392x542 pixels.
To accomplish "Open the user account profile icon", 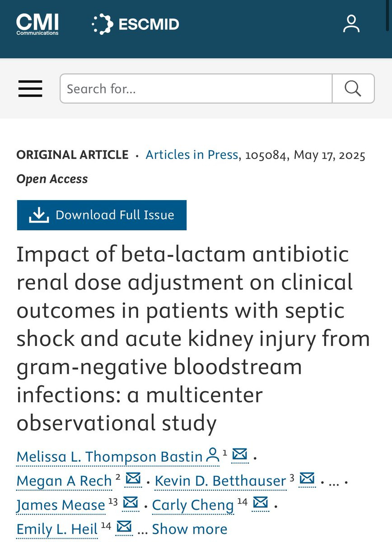I will coord(351,24).
